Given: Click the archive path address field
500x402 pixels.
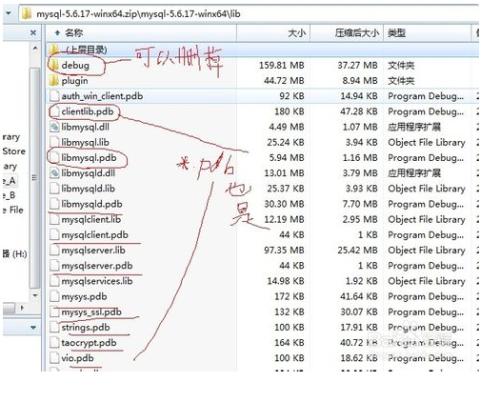Looking at the screenshot, I should [249, 14].
